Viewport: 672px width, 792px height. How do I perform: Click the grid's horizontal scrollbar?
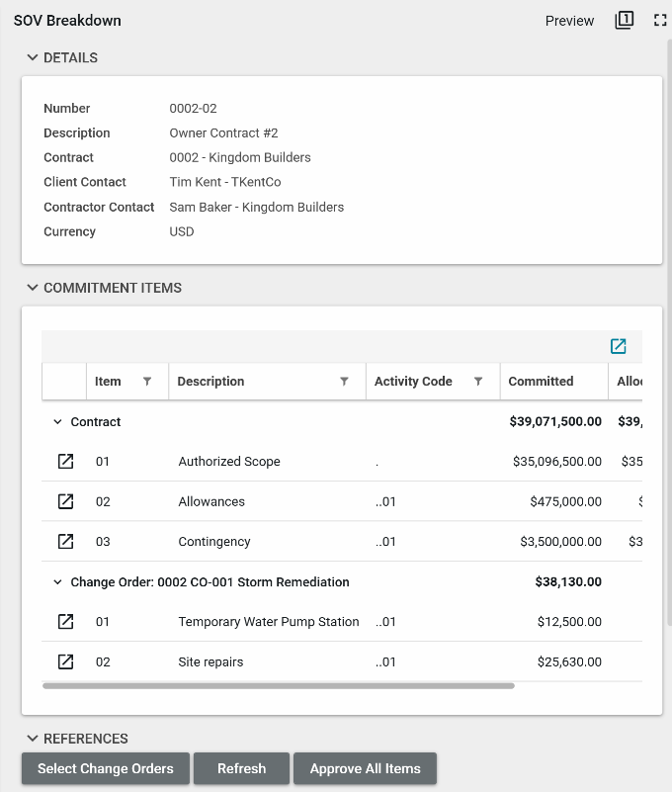tap(279, 685)
